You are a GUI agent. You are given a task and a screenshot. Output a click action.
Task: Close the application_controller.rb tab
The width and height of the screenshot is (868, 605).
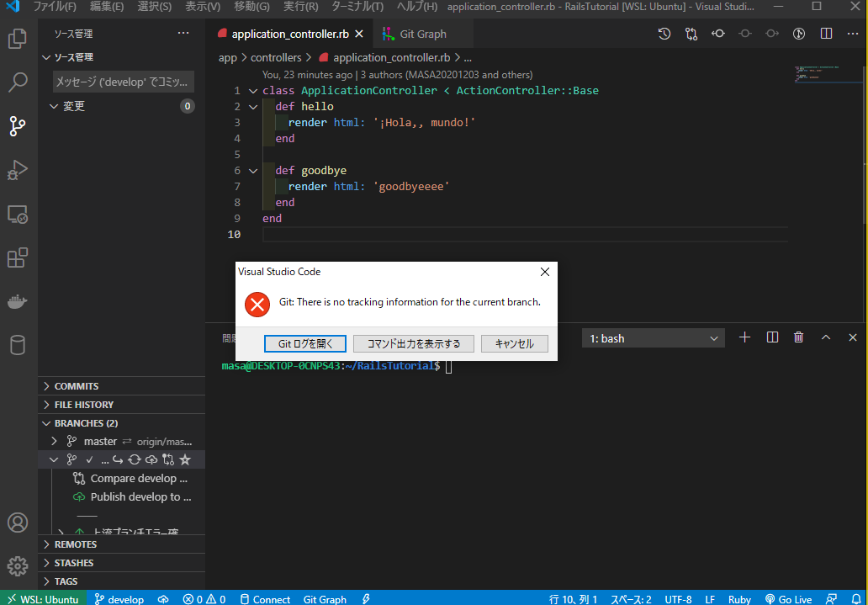(358, 34)
